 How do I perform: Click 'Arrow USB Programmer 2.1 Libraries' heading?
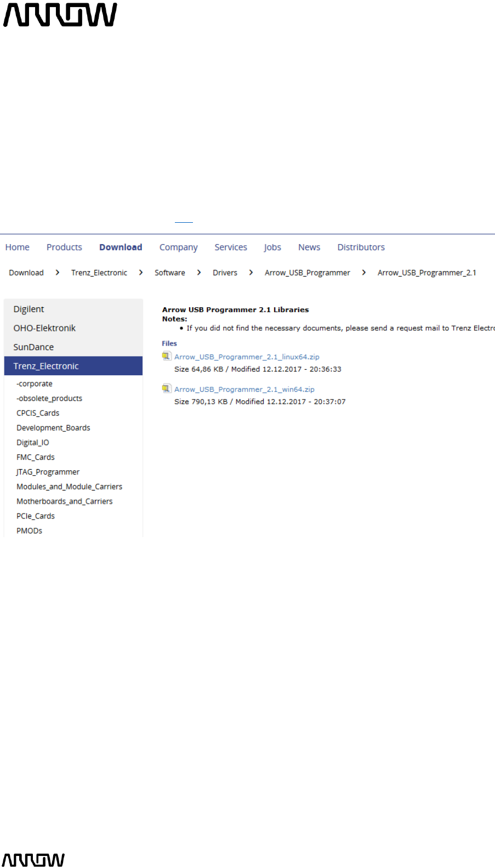click(236, 309)
